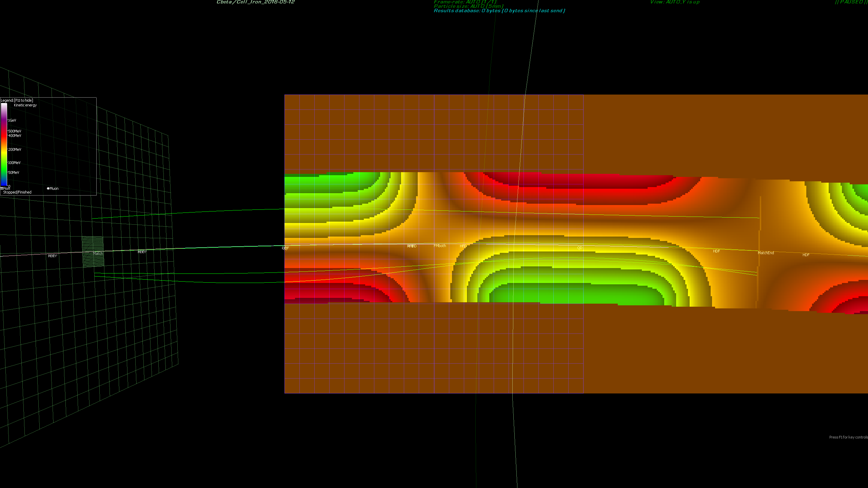Click the HDF label right of MatchEnd

(806, 255)
